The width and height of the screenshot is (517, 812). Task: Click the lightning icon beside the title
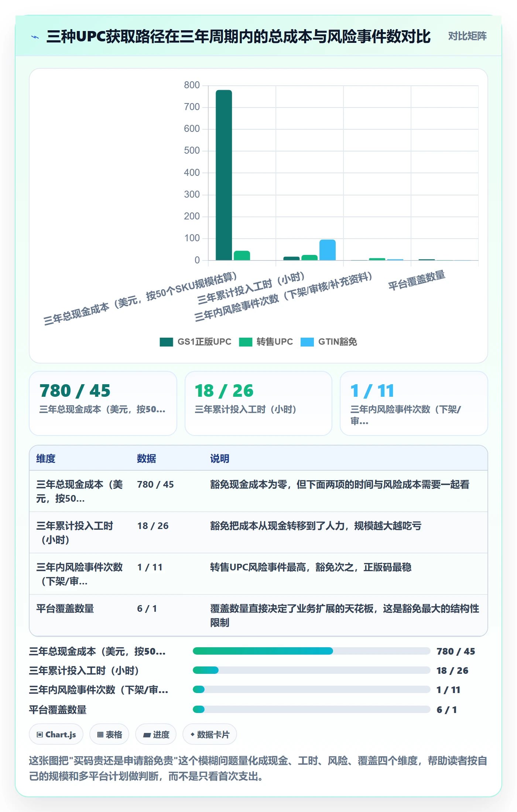click(x=35, y=37)
